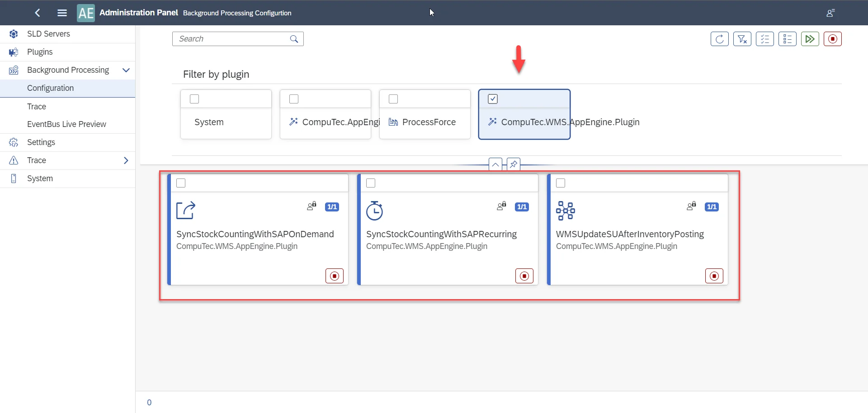Go back using the back arrow button
This screenshot has width=868, height=413.
37,13
